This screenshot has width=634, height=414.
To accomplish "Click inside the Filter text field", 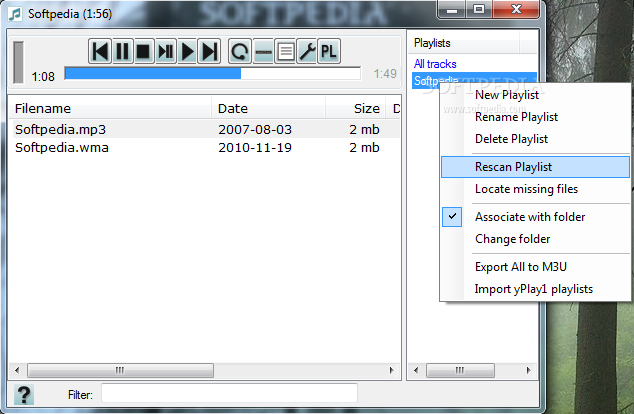I will point(229,393).
